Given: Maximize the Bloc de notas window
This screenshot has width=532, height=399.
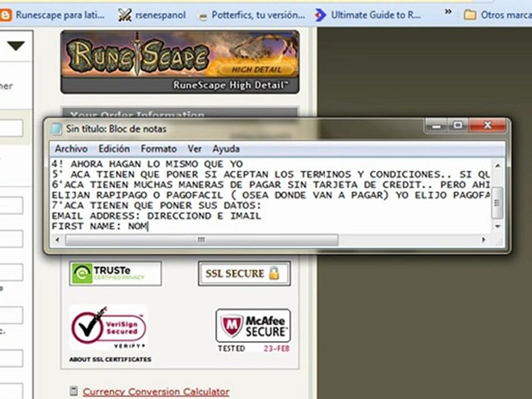Looking at the screenshot, I should click(458, 126).
